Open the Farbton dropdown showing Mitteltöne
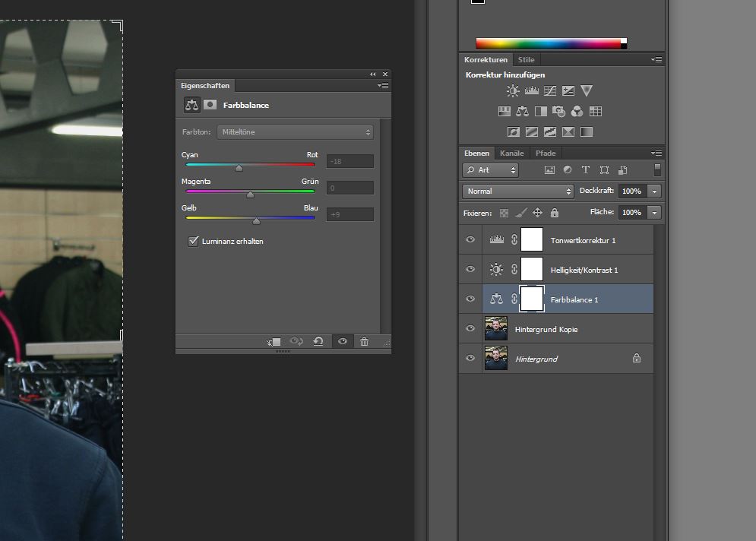This screenshot has width=756, height=541. [x=295, y=132]
